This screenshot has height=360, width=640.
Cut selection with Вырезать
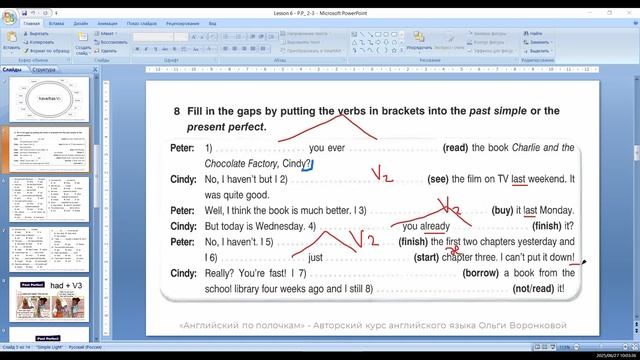pyautogui.click(x=36, y=33)
